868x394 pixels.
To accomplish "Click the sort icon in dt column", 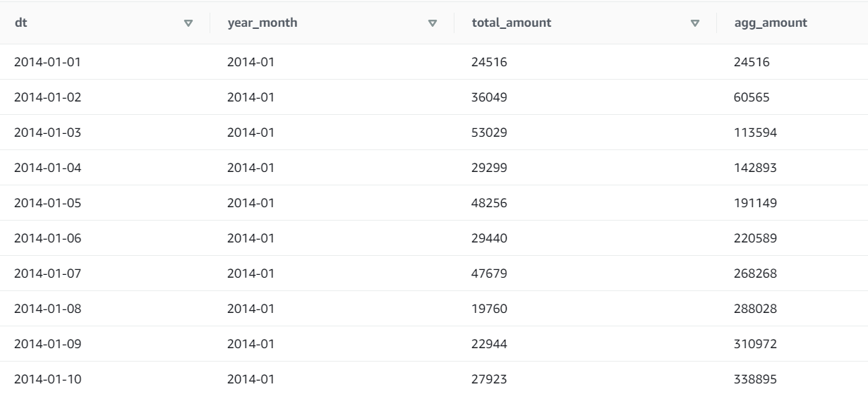I will pyautogui.click(x=188, y=23).
